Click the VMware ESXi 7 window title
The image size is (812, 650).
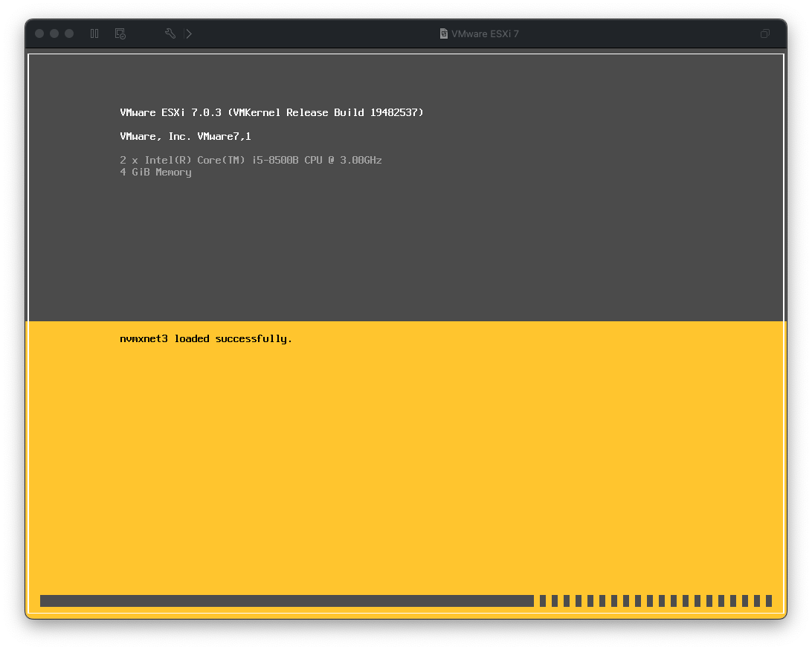485,33
